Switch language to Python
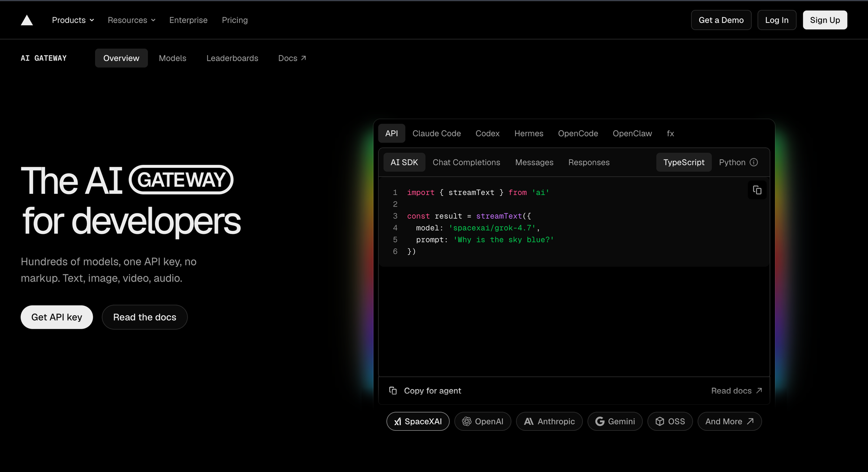The width and height of the screenshot is (868, 472). coord(732,162)
